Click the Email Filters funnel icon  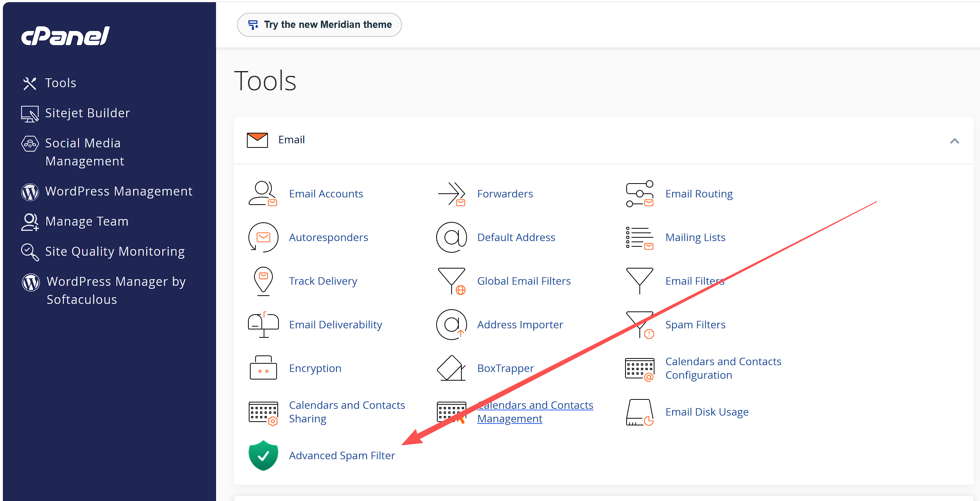tap(639, 281)
